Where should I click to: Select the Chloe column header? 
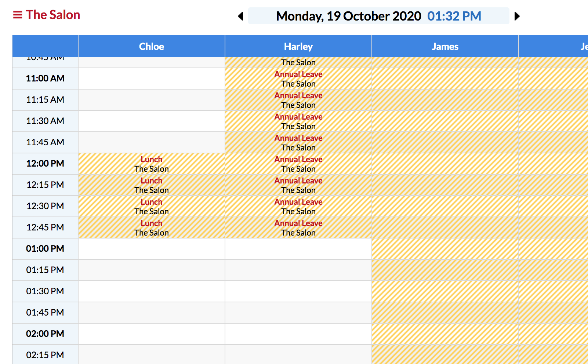152,46
